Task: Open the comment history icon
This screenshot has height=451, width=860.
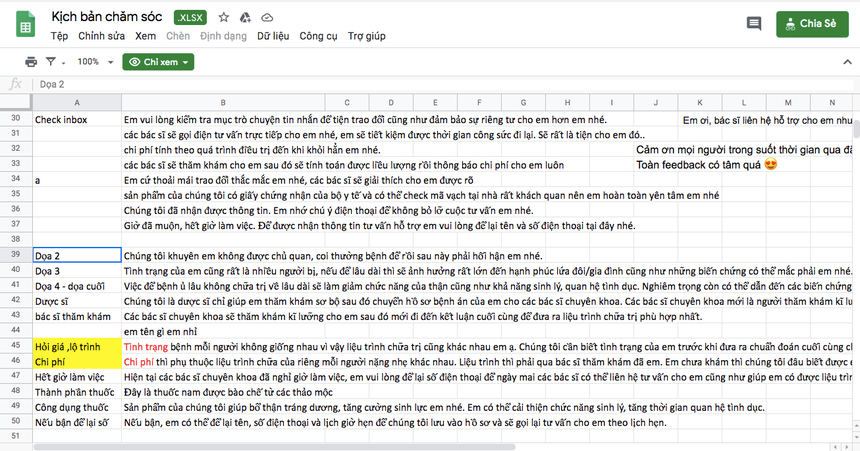Action: click(753, 24)
